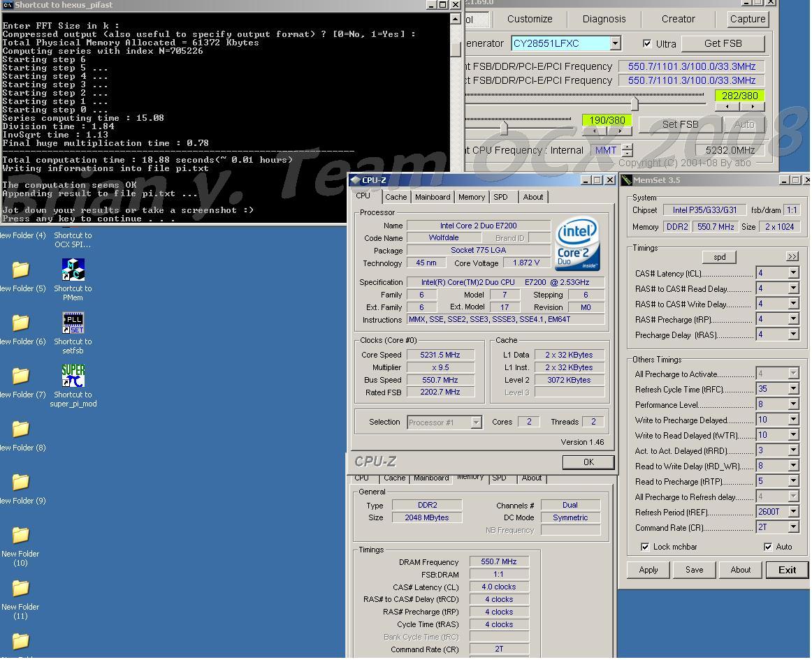Select New Folder (10) icon

pos(21,535)
